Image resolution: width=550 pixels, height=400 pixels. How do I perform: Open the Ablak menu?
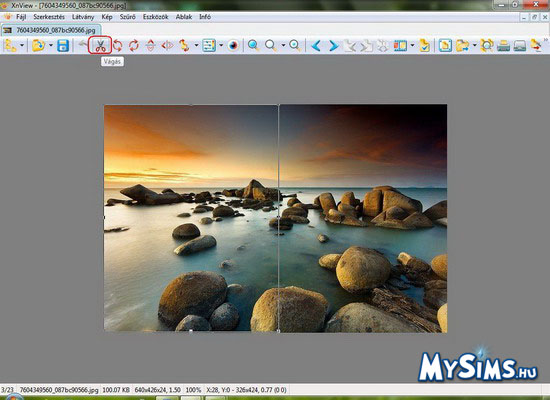(184, 17)
